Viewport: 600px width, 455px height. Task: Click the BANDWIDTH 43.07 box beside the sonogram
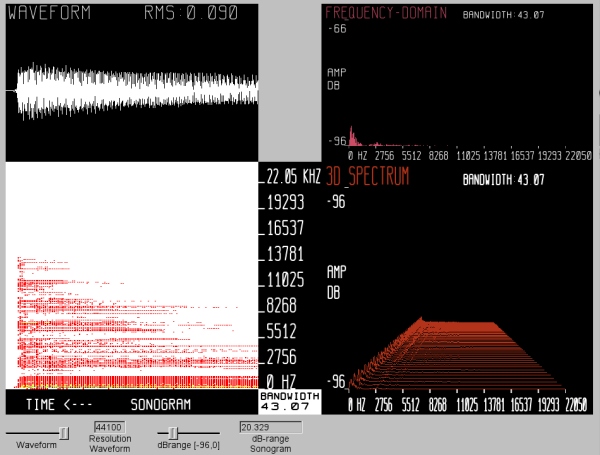290,401
